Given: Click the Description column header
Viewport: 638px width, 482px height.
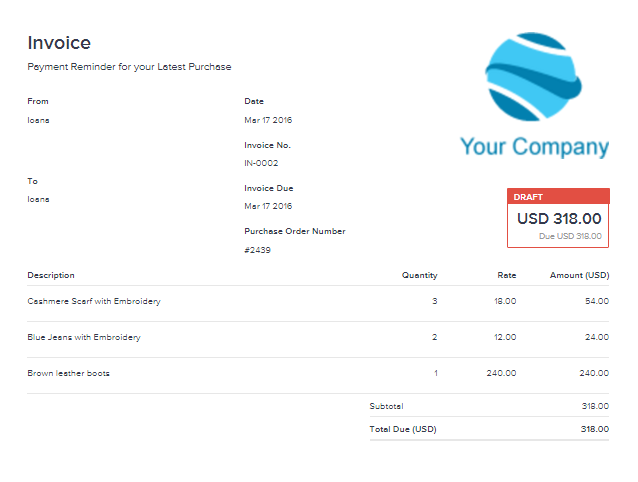Looking at the screenshot, I should click(51, 275).
